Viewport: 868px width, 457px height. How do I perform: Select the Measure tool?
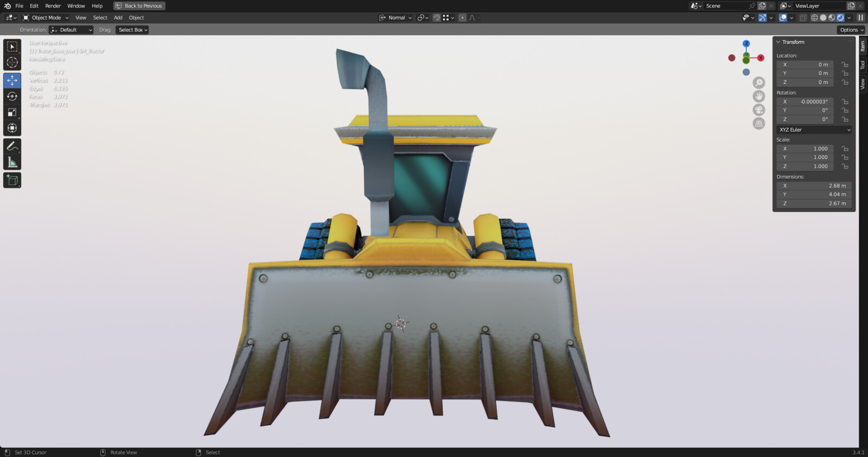tap(12, 162)
